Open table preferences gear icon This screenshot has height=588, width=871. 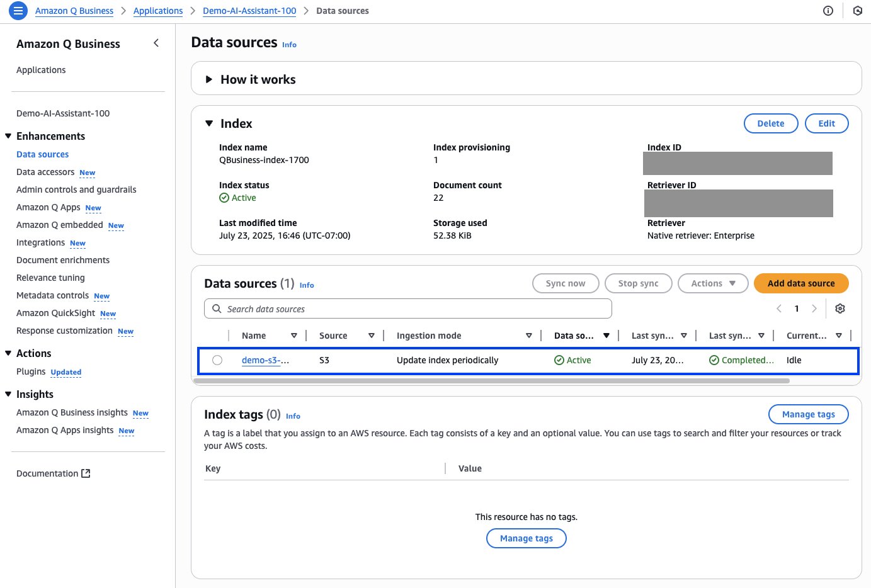[840, 308]
